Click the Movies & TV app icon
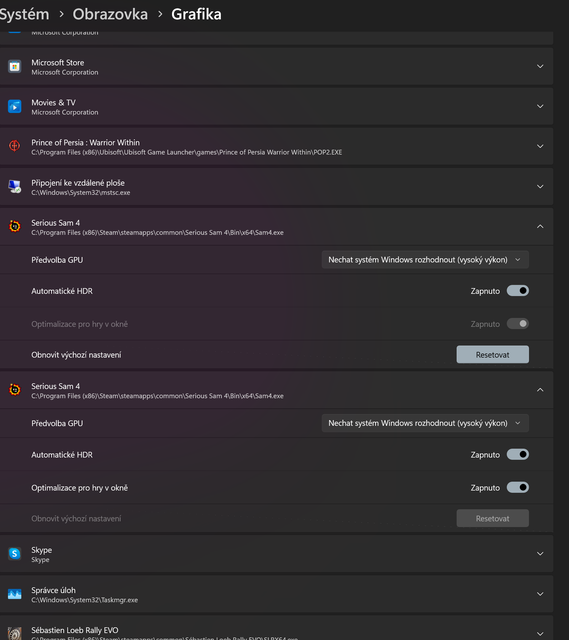Image resolution: width=569 pixels, height=640 pixels. [15, 107]
